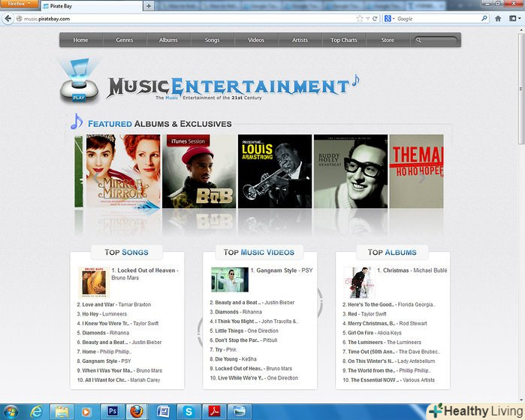Viewport: 525px width, 420px height.
Task: Click the site search magnifier in navbar
Action: click(x=418, y=40)
